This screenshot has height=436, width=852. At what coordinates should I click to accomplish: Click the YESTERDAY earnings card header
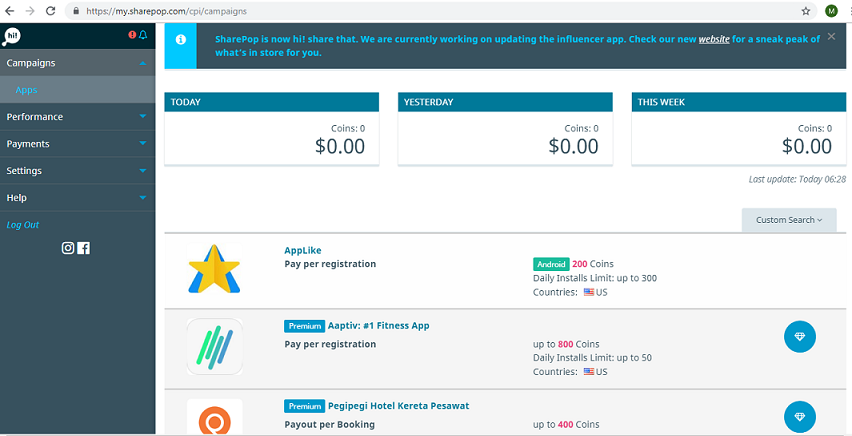tap(505, 102)
